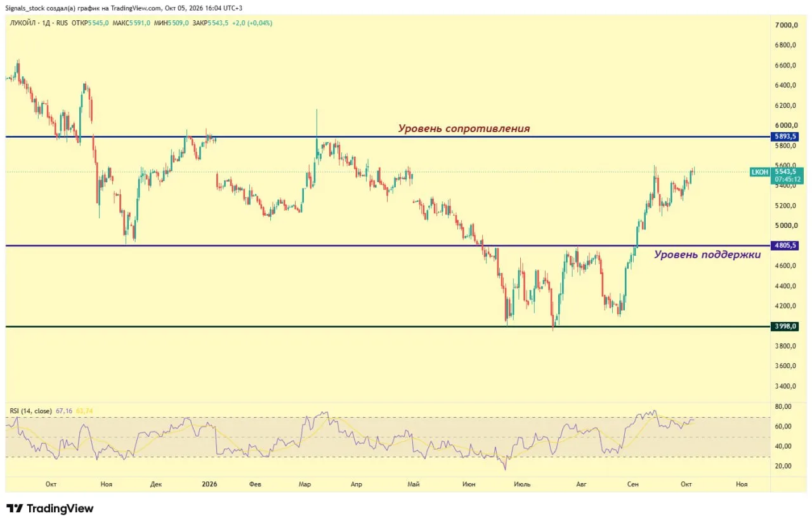The image size is (812, 525).
Task: Click the 'Ноя' label at the right end of the axis
Action: coord(741,484)
